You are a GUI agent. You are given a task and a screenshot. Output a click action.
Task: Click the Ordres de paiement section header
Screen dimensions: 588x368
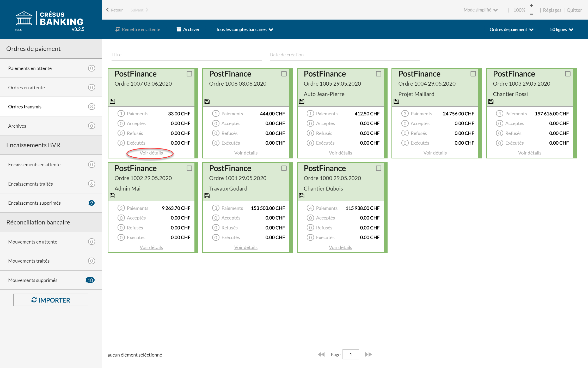pyautogui.click(x=51, y=49)
